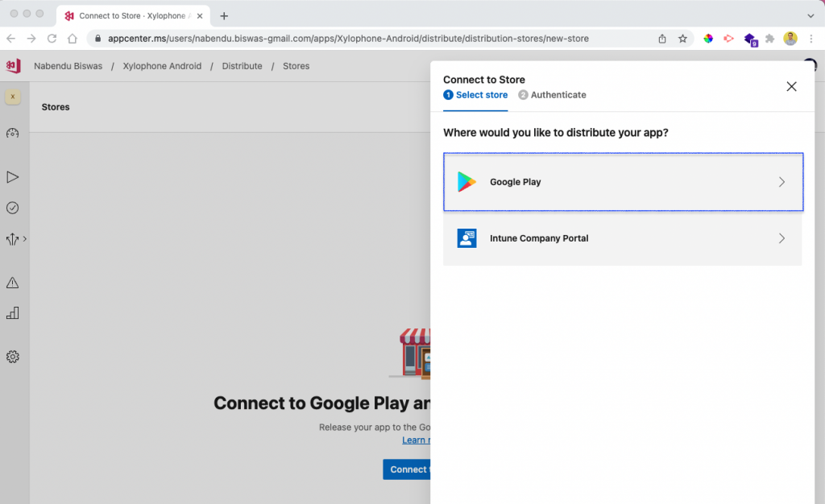Viewport: 825px width, 504px height.
Task: Open the Xylophone app tile in sidebar
Action: tap(13, 97)
